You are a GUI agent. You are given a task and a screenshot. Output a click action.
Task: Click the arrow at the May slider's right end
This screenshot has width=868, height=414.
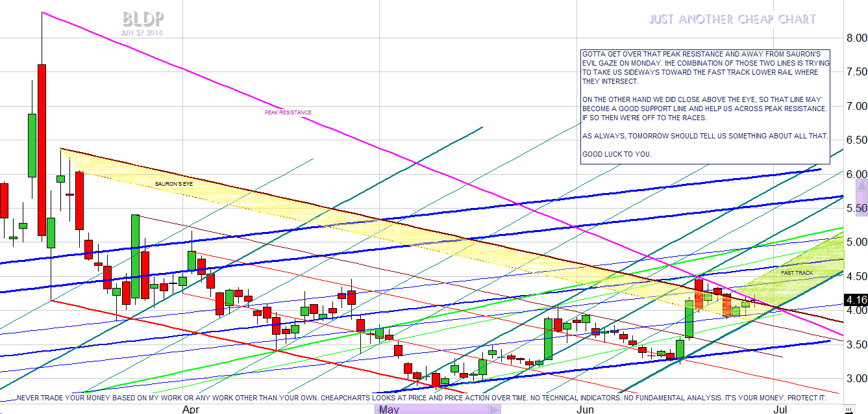tap(495, 409)
